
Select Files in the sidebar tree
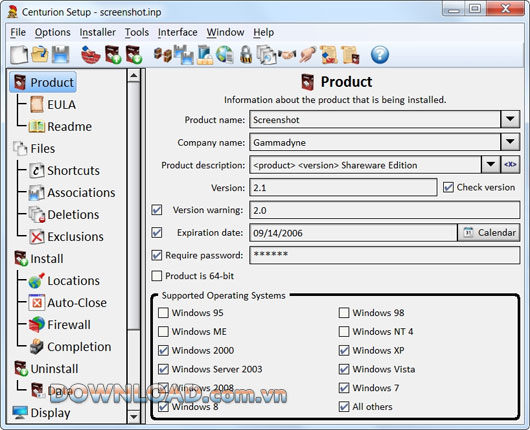43,148
